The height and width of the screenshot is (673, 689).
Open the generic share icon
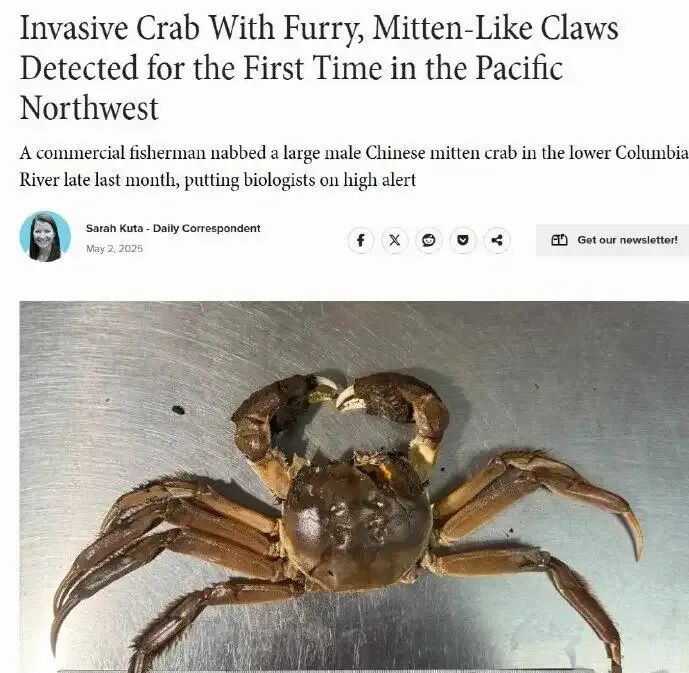coord(497,240)
